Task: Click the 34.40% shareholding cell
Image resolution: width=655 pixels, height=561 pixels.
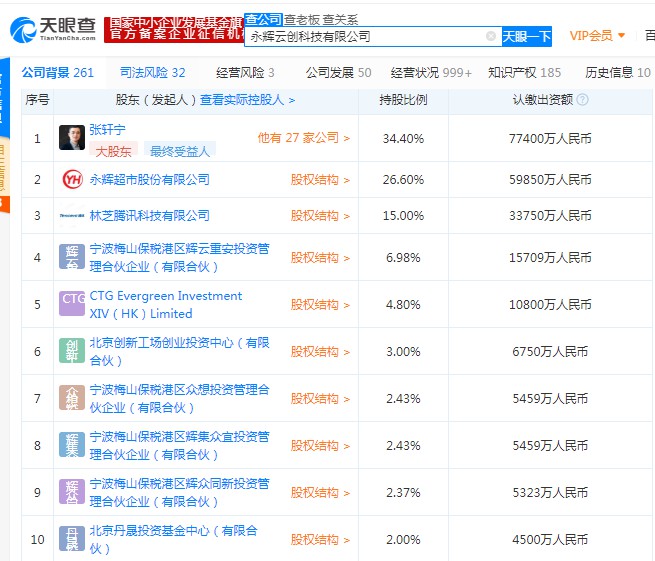Action: (x=403, y=138)
